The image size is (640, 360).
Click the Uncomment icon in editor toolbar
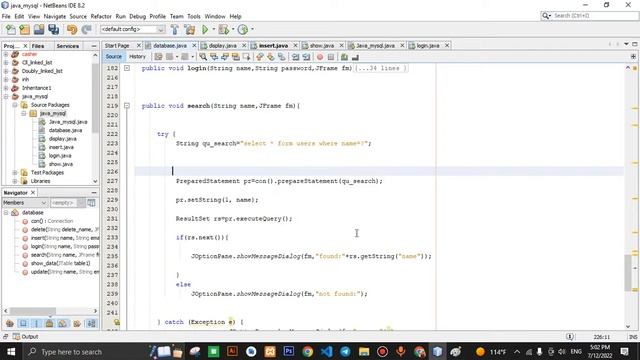(355, 57)
